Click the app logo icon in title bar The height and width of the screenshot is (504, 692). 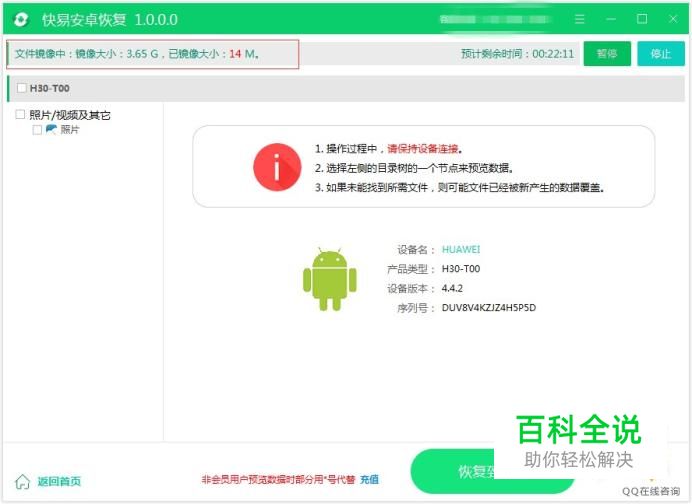[21, 19]
